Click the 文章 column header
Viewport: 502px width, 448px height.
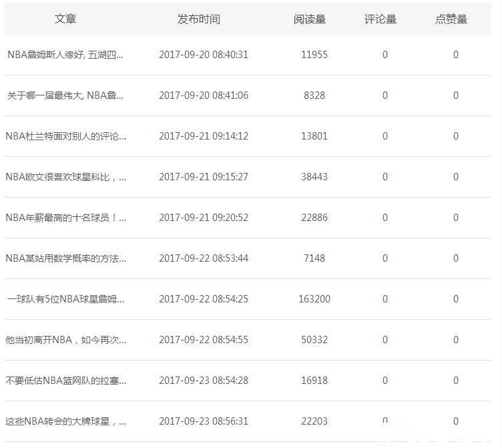coord(65,19)
